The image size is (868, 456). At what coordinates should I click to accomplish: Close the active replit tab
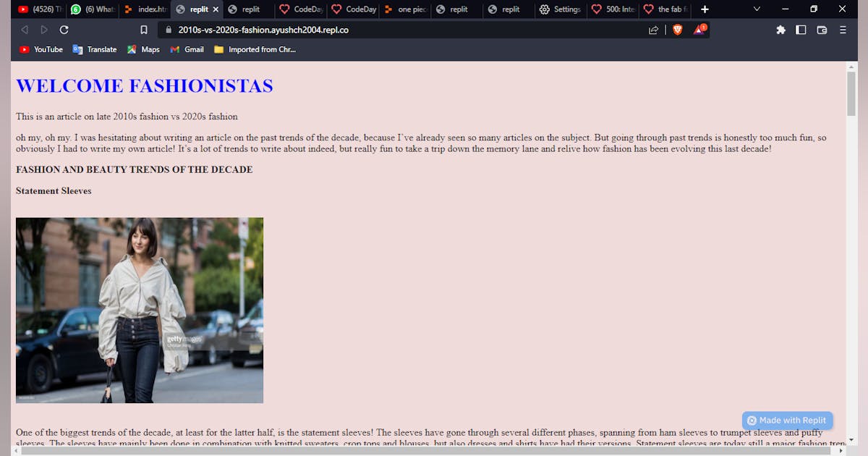coord(216,9)
